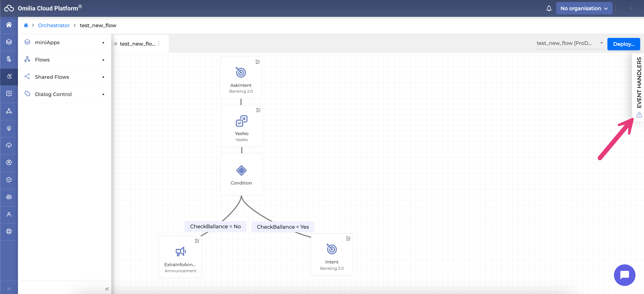Open settings of ExtraInfoAnnouncement node

(197, 241)
